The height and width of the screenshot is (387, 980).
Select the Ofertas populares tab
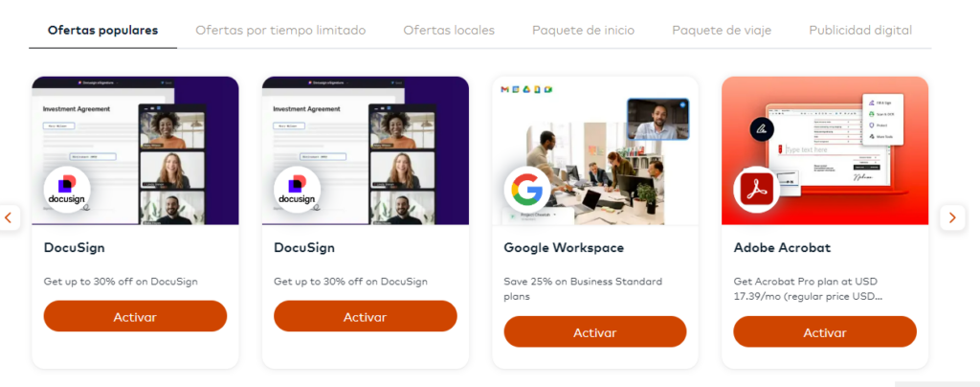click(x=102, y=30)
